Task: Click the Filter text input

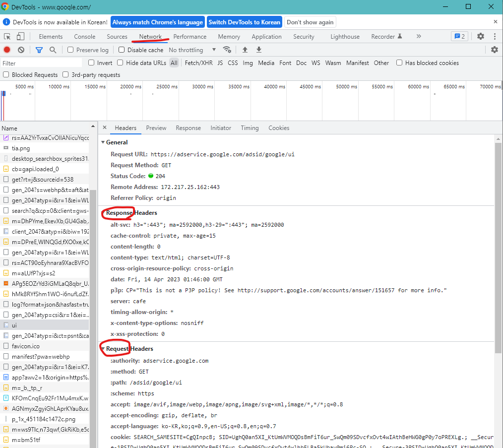Action: tap(42, 63)
